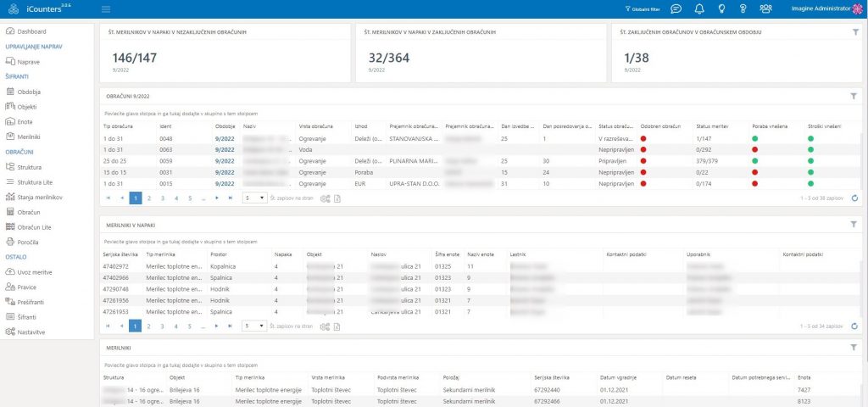Click the Obdobja calendar icon
Image resolution: width=868 pixels, height=407 pixels.
coord(10,92)
